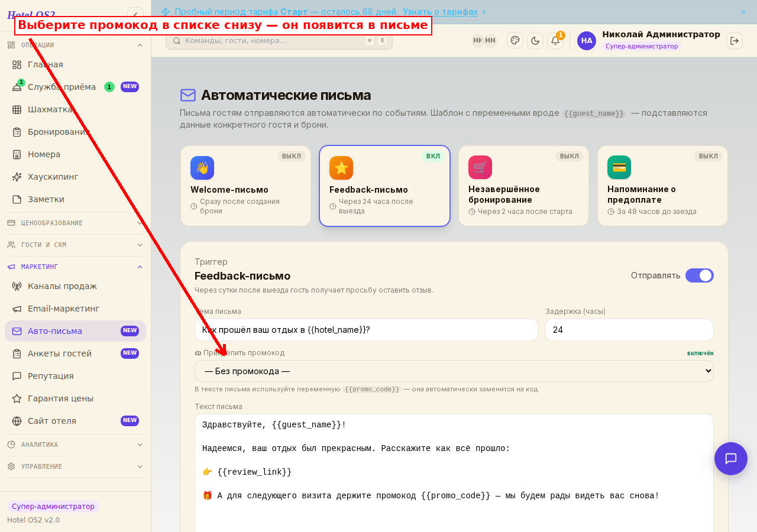Open the theme palette icon

point(515,40)
